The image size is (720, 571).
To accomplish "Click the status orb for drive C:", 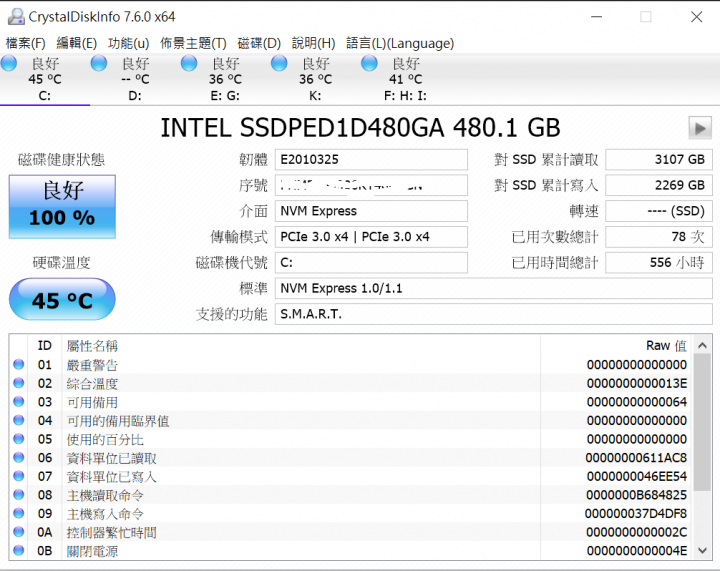I will point(9,63).
